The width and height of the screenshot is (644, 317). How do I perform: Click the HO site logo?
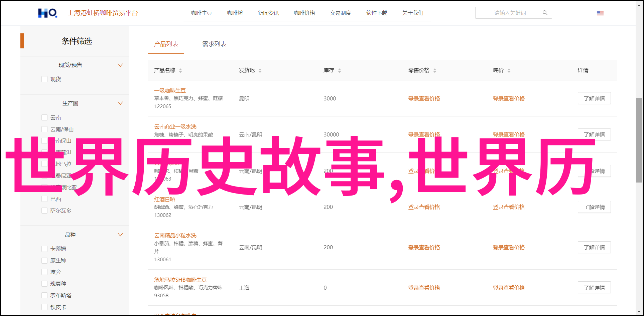point(47,13)
